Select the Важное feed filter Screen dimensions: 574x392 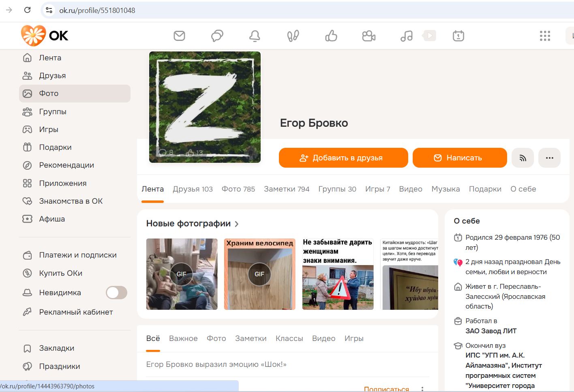(x=183, y=338)
